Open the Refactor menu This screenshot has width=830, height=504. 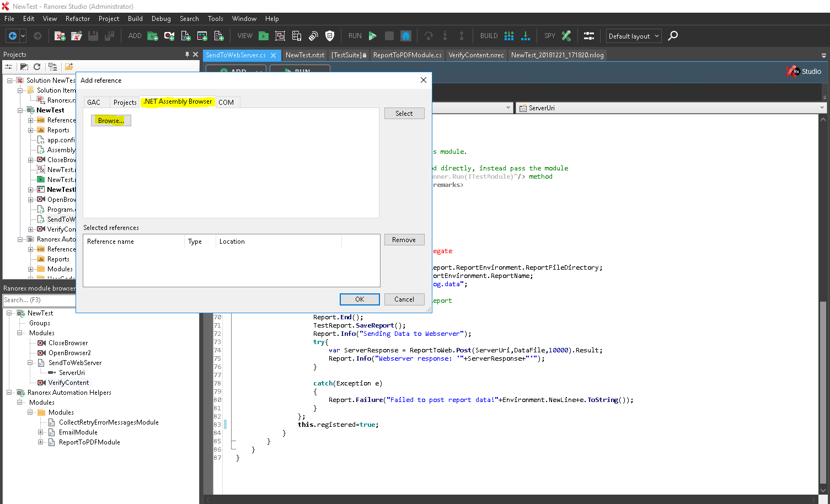click(x=77, y=19)
